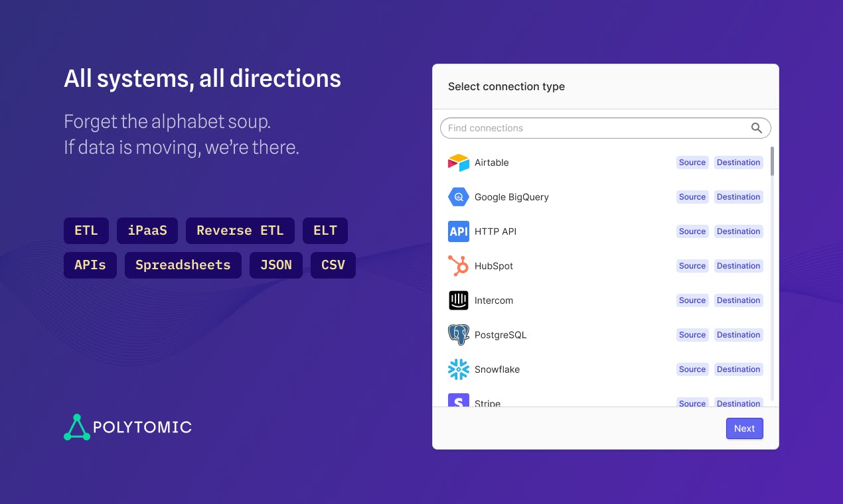843x504 pixels.
Task: Click the POLYTOMIC wordmark text
Action: coord(143,428)
